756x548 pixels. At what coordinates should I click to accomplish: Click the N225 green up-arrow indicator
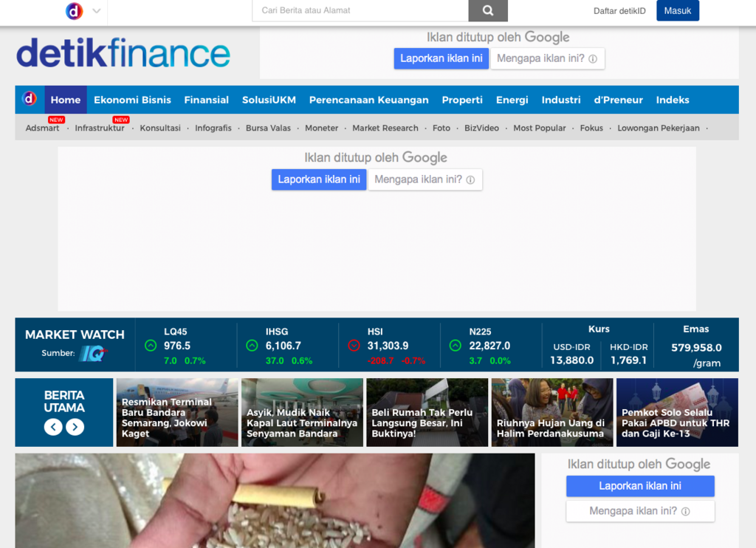pyautogui.click(x=456, y=346)
